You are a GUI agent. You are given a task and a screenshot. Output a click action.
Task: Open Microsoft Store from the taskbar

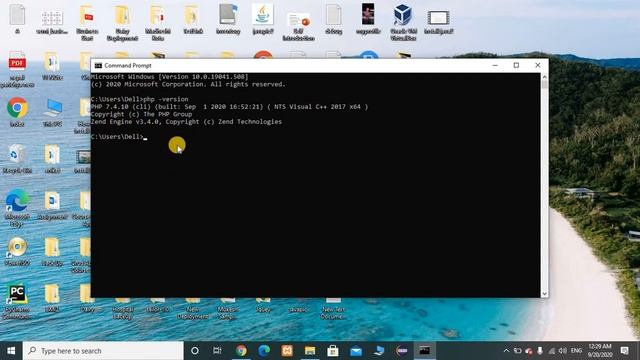tap(333, 351)
